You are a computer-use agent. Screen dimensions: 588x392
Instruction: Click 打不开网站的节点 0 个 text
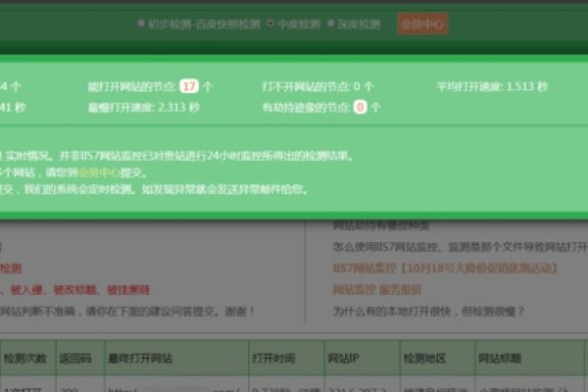point(318,86)
